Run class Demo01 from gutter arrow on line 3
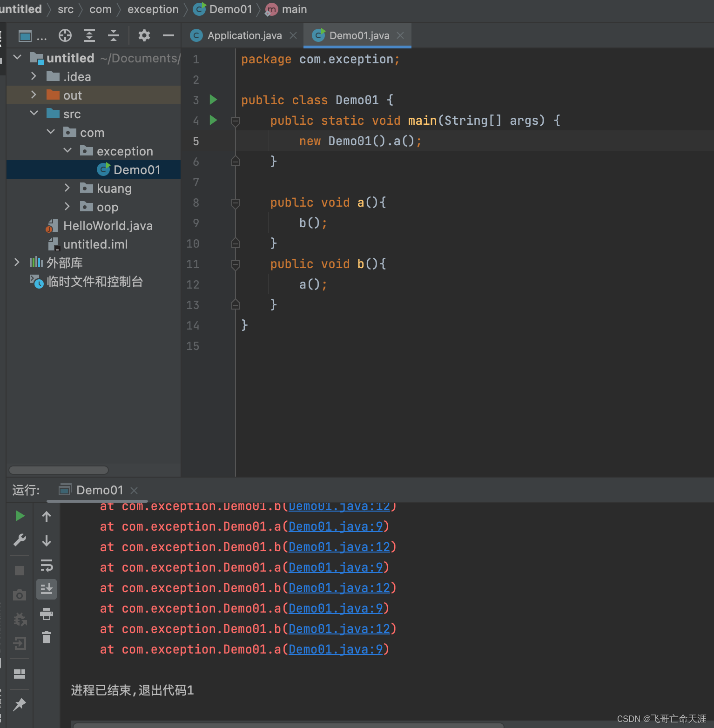Screen dimensions: 714x728 coord(214,100)
